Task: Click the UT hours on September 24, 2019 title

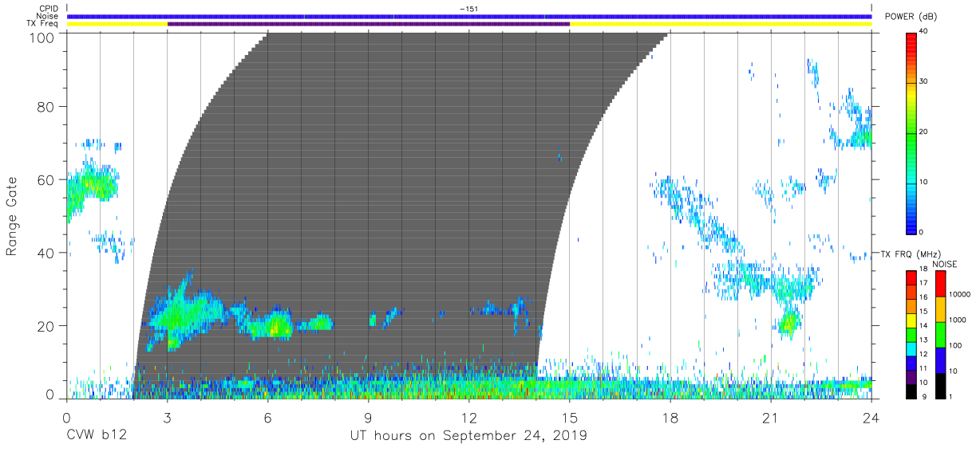Action: [468, 437]
